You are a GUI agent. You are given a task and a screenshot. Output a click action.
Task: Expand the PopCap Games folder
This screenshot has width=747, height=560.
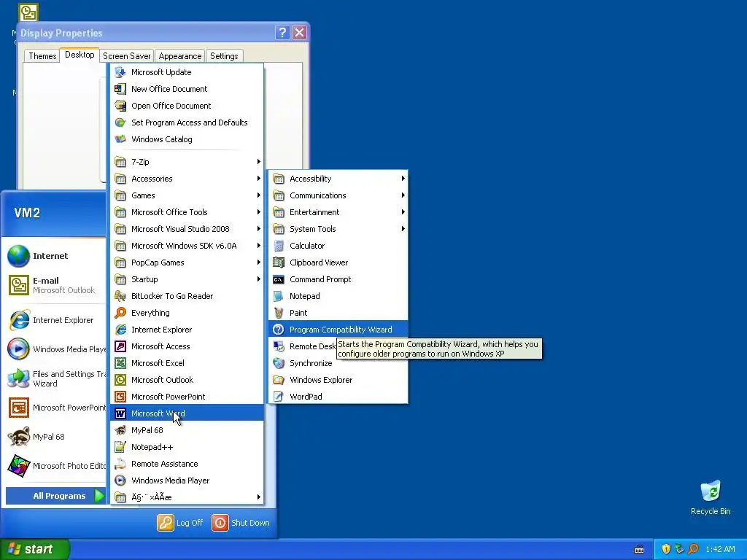[x=187, y=262]
